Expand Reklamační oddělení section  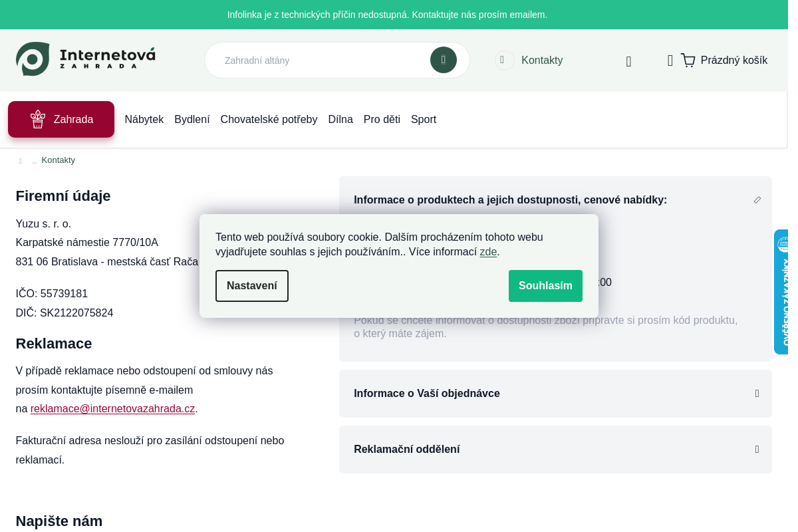point(555,450)
